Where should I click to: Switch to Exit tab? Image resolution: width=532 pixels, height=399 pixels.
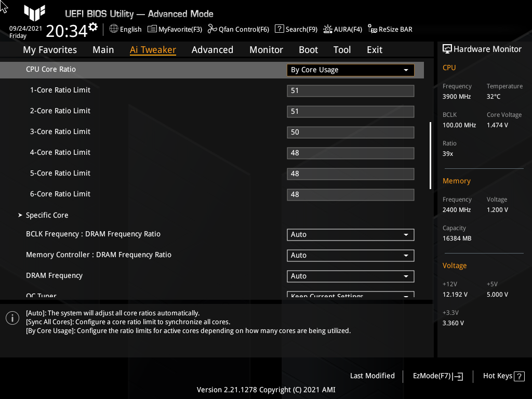[375, 50]
